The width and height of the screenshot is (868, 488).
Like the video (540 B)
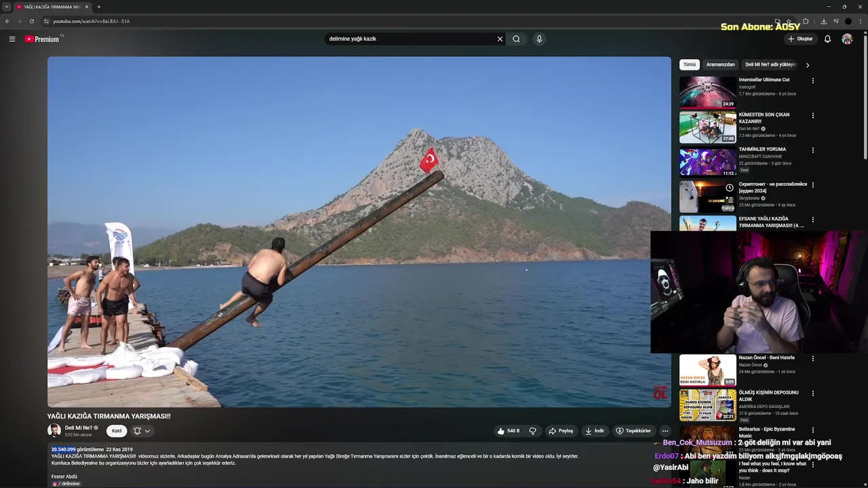click(508, 431)
